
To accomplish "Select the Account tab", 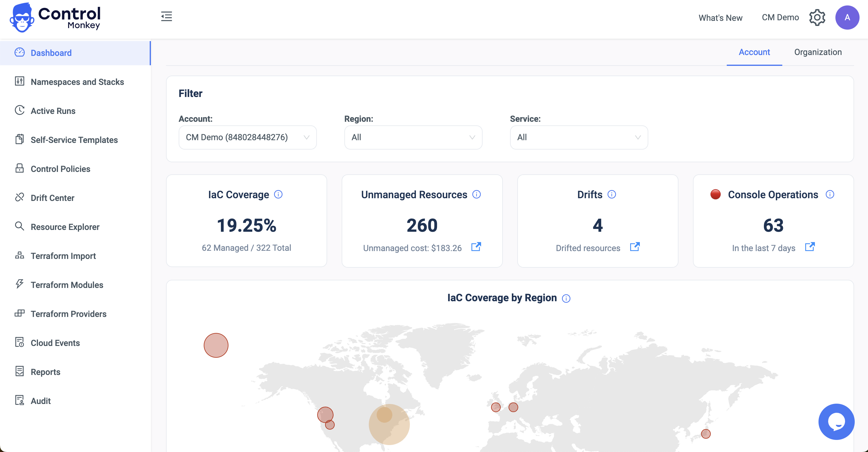I will pos(754,52).
